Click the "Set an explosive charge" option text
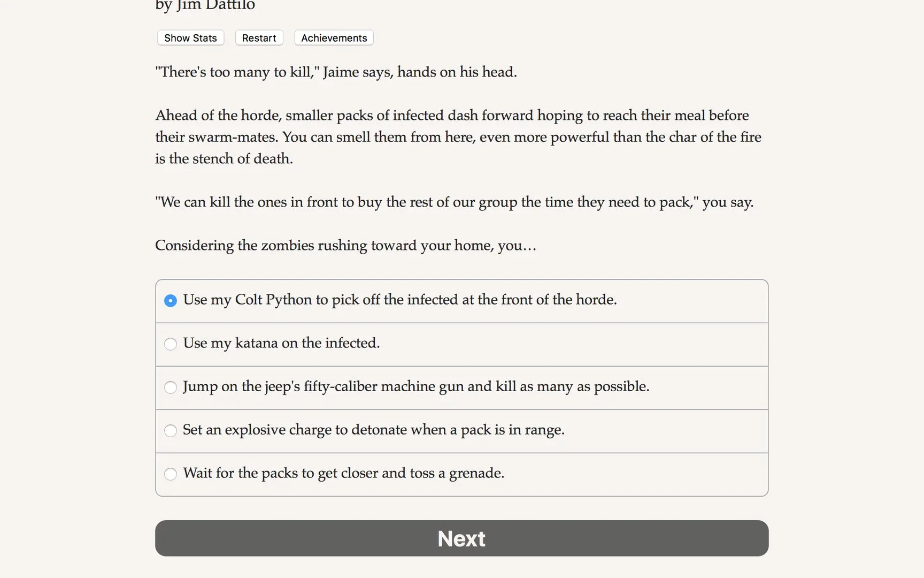The width and height of the screenshot is (924, 578). [x=373, y=430]
